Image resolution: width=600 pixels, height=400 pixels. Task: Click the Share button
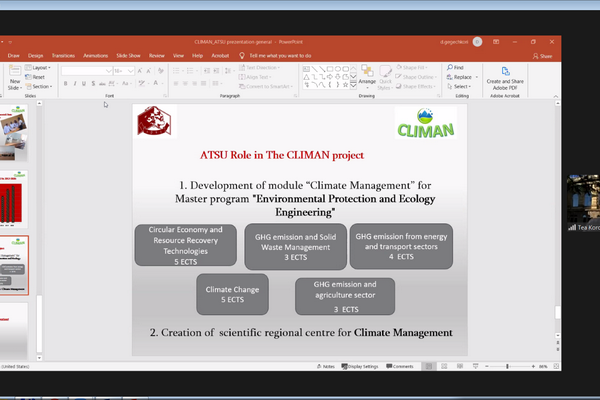point(547,56)
